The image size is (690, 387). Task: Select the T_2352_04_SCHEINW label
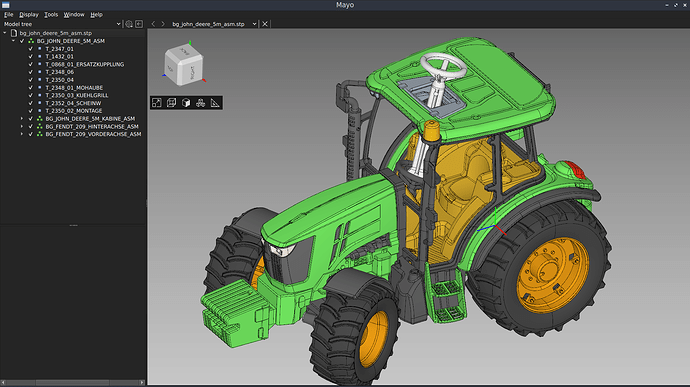pos(73,103)
